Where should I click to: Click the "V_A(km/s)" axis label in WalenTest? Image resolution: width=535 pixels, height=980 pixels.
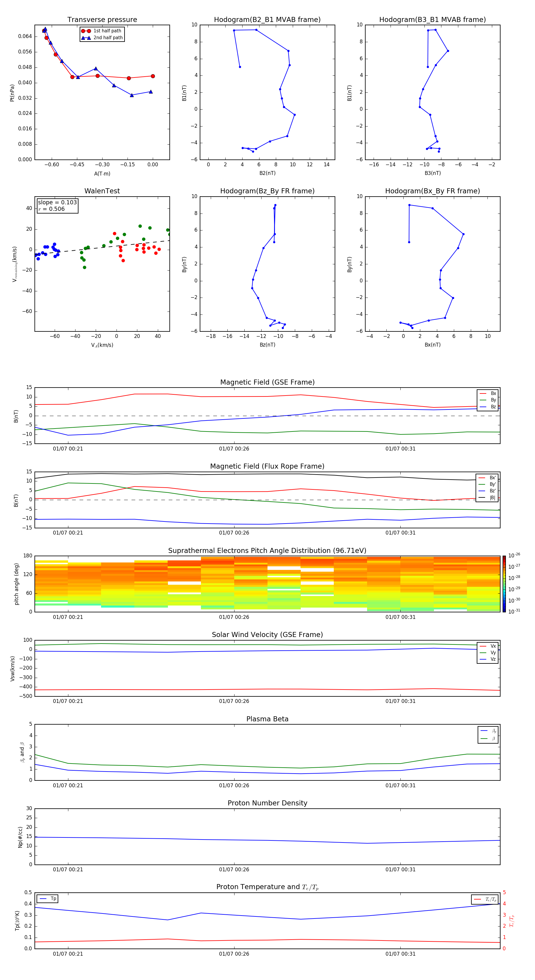[x=102, y=345]
